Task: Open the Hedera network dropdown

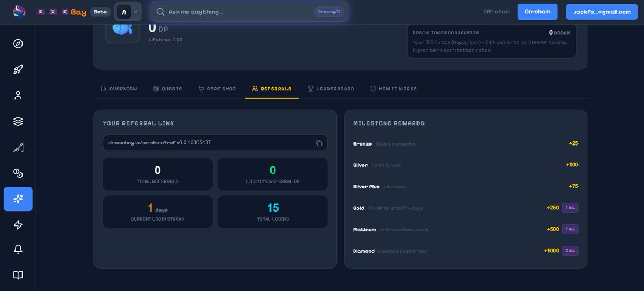Action: 128,12
